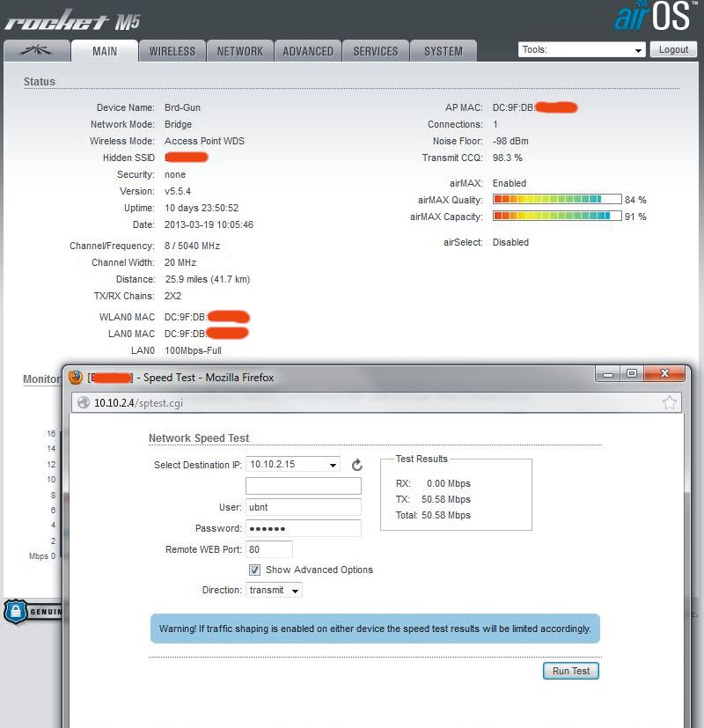The image size is (704, 728).
Task: Click the 10.10.2.4/sptest.cgi address bar
Action: (x=377, y=402)
